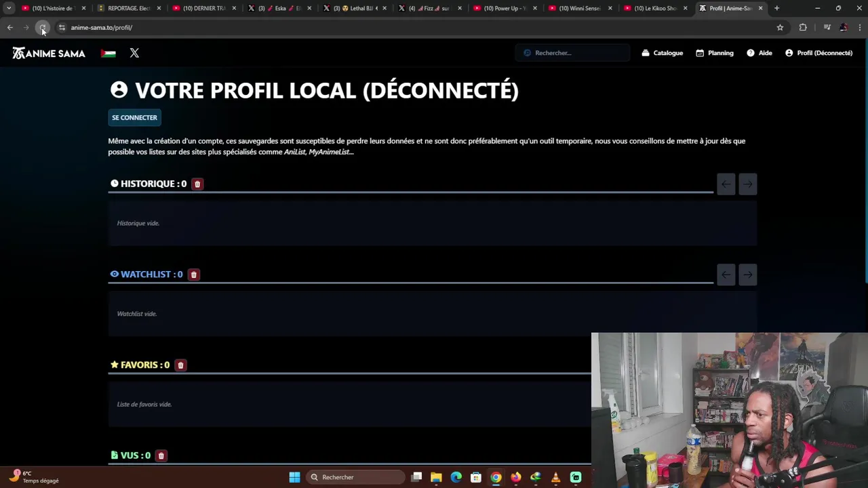Open the tab search dropdown arrow
Viewport: 868px width, 488px height.
[9, 8]
